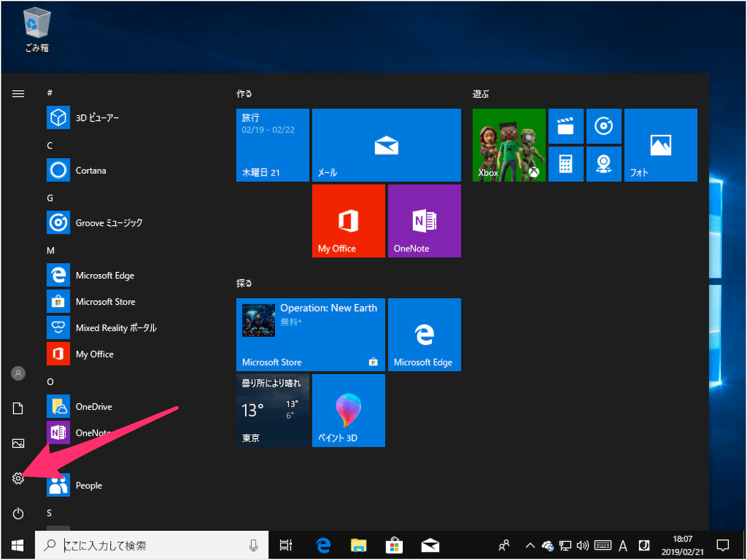Click the red My Office tile
This screenshot has height=560, width=747.
click(x=348, y=221)
